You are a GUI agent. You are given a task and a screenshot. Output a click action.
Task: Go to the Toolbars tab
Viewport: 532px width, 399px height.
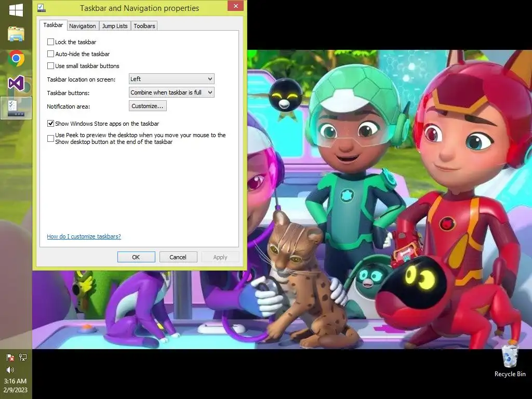coord(144,26)
